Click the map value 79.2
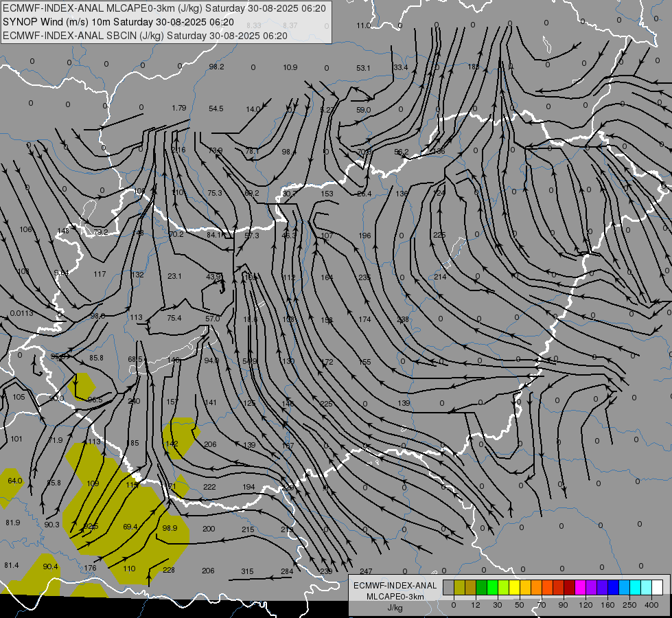This screenshot has height=618, width=672. pos(100,232)
